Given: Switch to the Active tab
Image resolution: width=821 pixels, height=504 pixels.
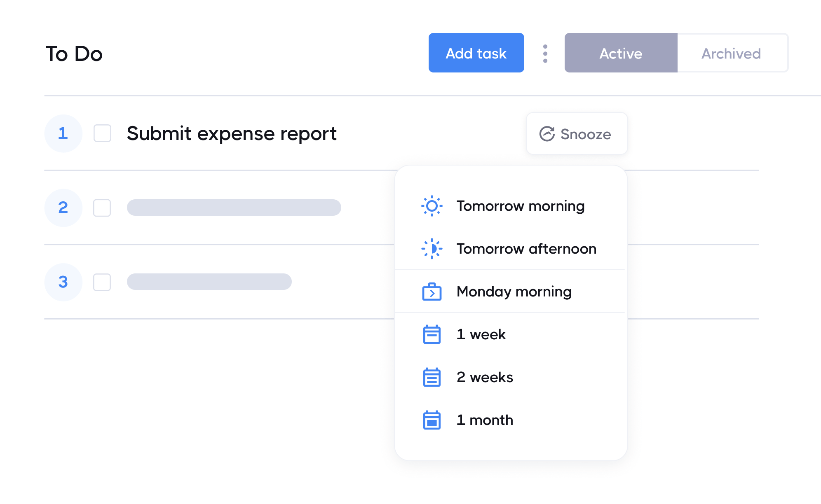Looking at the screenshot, I should [621, 53].
